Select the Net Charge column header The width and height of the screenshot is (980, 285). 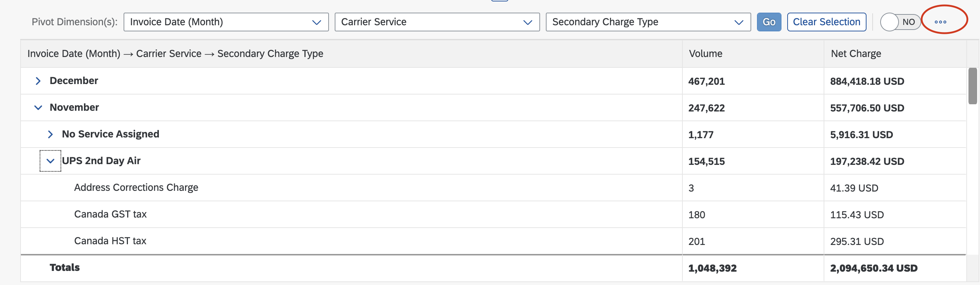856,54
